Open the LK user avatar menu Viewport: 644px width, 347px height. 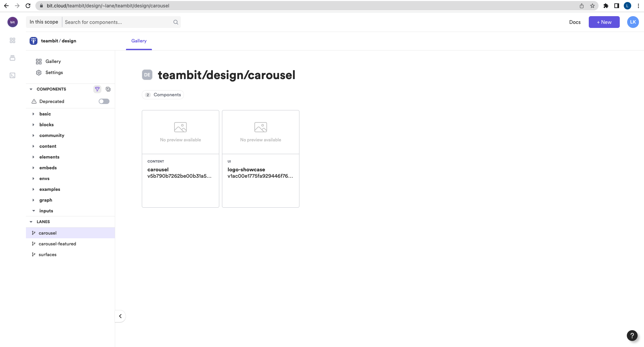click(633, 22)
